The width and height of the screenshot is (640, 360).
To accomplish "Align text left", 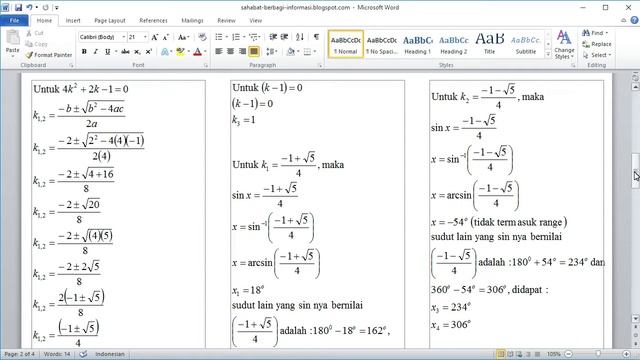I will [x=219, y=51].
